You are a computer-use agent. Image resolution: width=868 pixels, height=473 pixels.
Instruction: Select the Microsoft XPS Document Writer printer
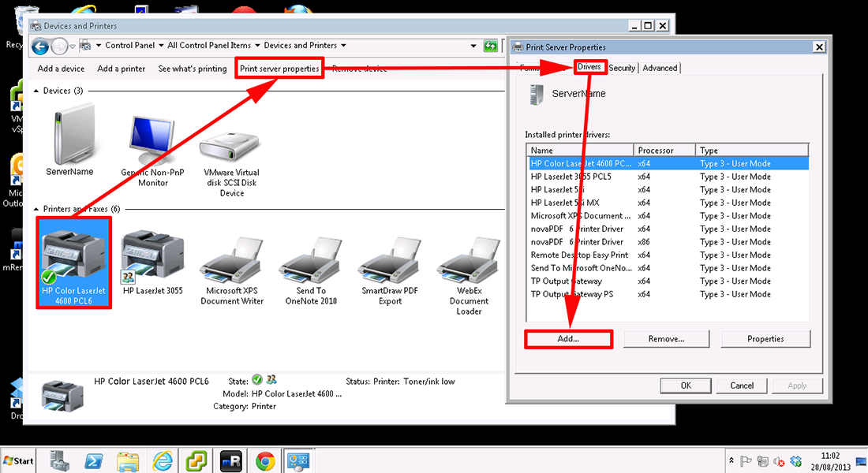pos(232,270)
